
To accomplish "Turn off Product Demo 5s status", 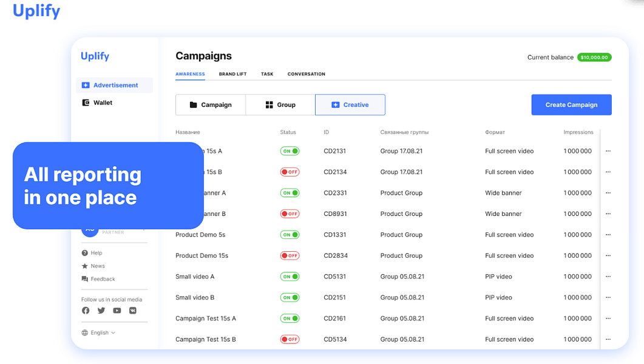I will (290, 235).
